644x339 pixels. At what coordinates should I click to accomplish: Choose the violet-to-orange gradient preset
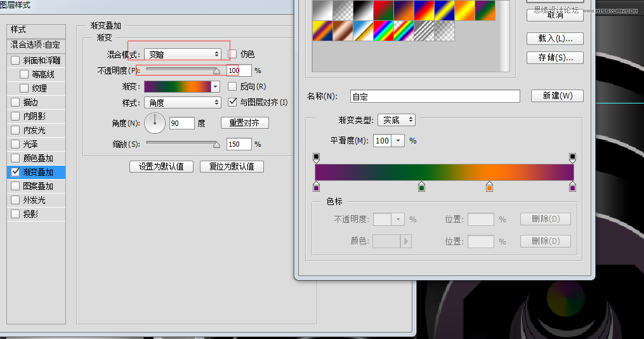pyautogui.click(x=404, y=10)
